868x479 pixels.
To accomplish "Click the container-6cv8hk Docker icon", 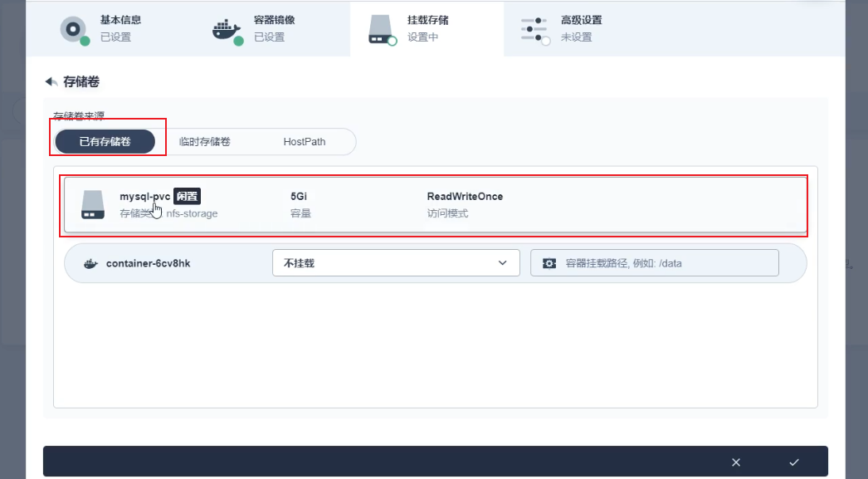I will [90, 264].
